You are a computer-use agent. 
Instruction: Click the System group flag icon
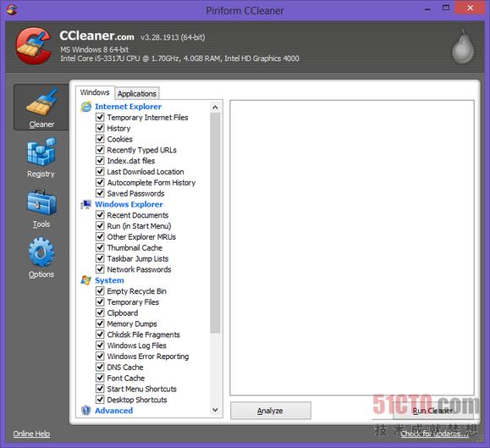pos(86,280)
